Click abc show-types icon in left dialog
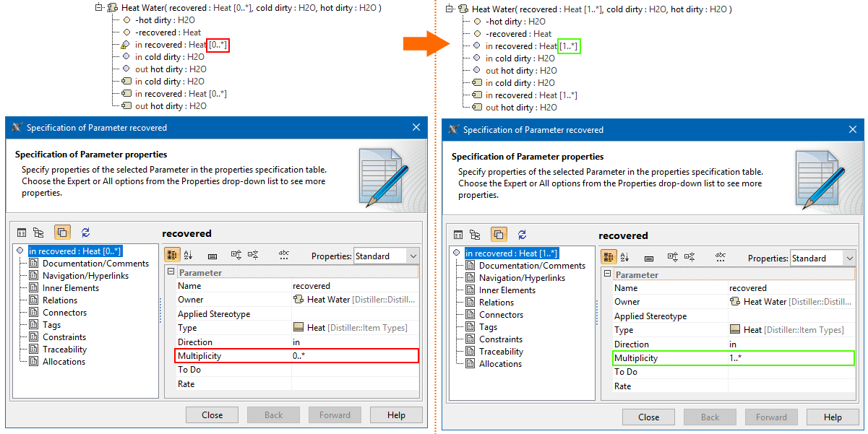The image size is (868, 434). pyautogui.click(x=284, y=255)
